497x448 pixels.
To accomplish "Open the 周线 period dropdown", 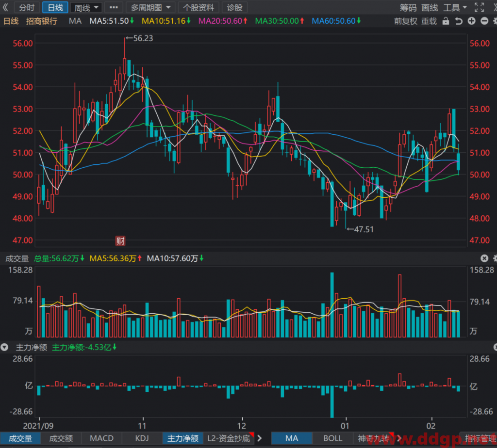I will (x=86, y=7).
